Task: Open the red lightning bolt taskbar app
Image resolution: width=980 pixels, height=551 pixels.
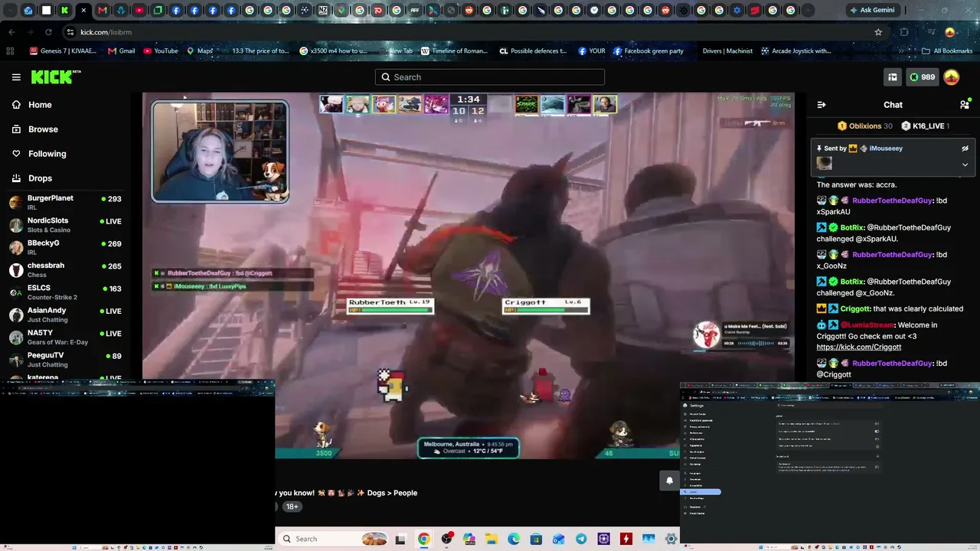Action: [x=626, y=539]
